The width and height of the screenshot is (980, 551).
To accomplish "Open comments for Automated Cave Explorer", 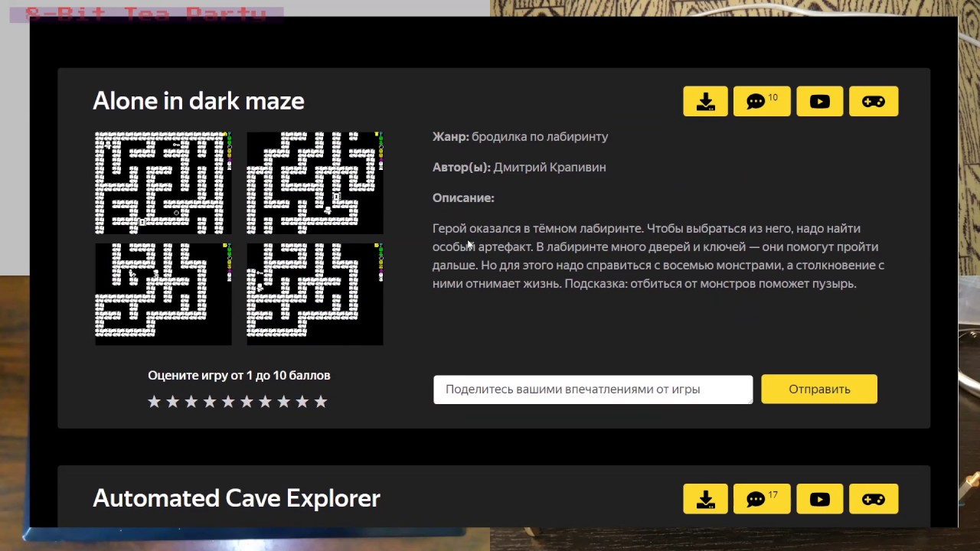I will click(x=762, y=499).
